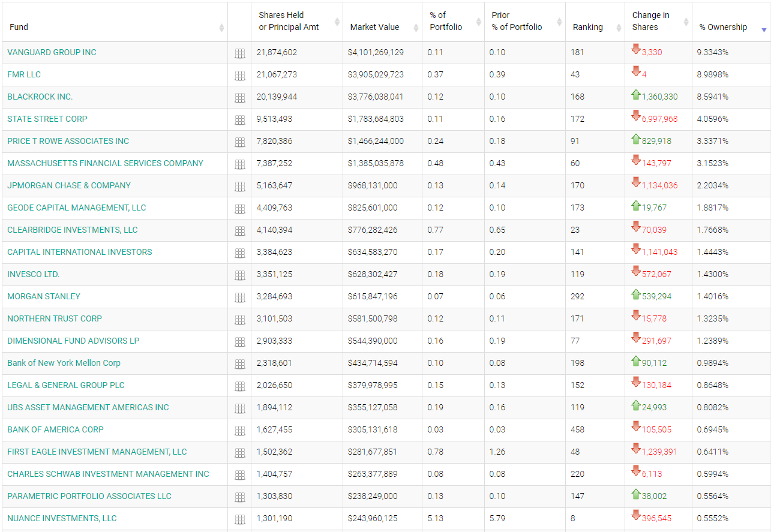Sort by Shares Held or Principal Amt
Viewport: 771px width, 532px height.
coord(297,21)
